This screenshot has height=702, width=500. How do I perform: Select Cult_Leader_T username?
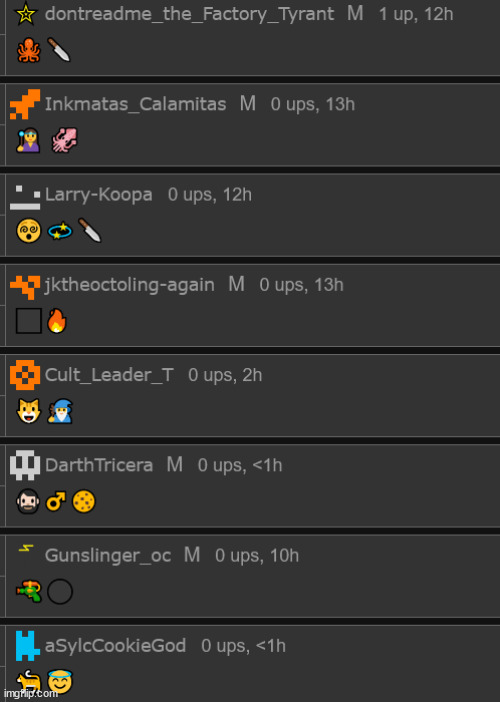[x=109, y=375]
